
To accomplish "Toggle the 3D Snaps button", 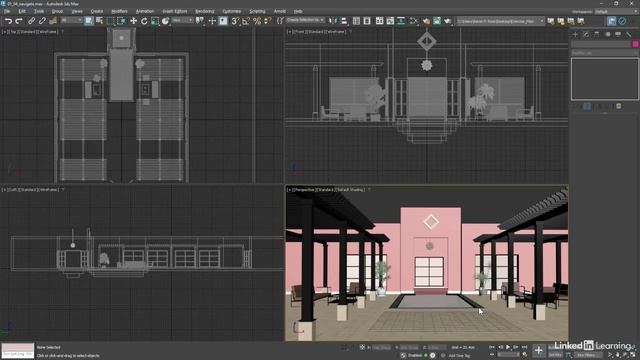I will (235, 21).
